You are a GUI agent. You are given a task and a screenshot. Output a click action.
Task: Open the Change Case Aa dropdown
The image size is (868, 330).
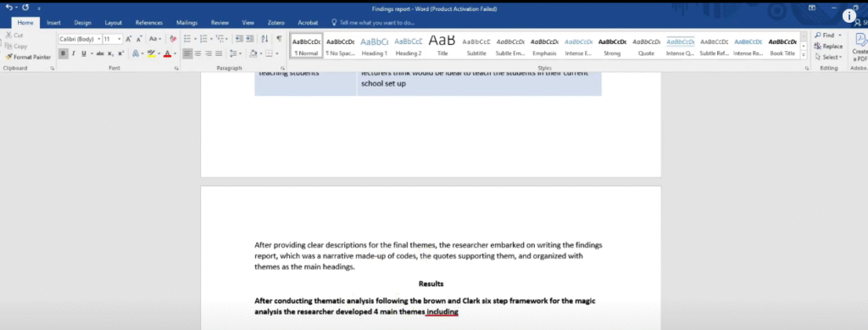(155, 39)
